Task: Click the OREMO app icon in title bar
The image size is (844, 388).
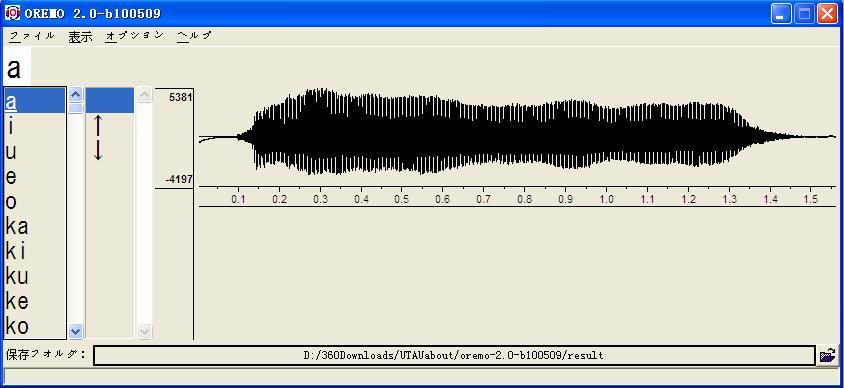Action: click(x=12, y=12)
